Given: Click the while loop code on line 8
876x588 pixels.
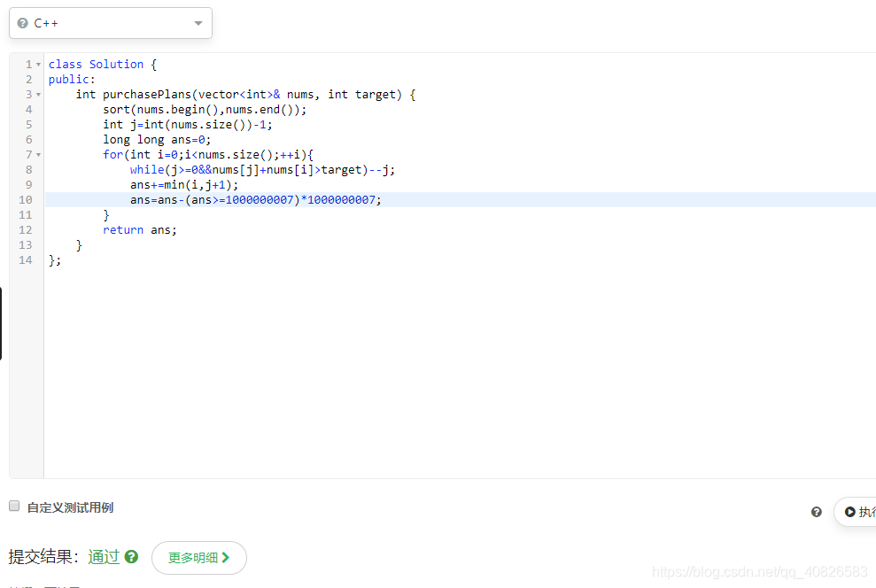Looking at the screenshot, I should [262, 170].
